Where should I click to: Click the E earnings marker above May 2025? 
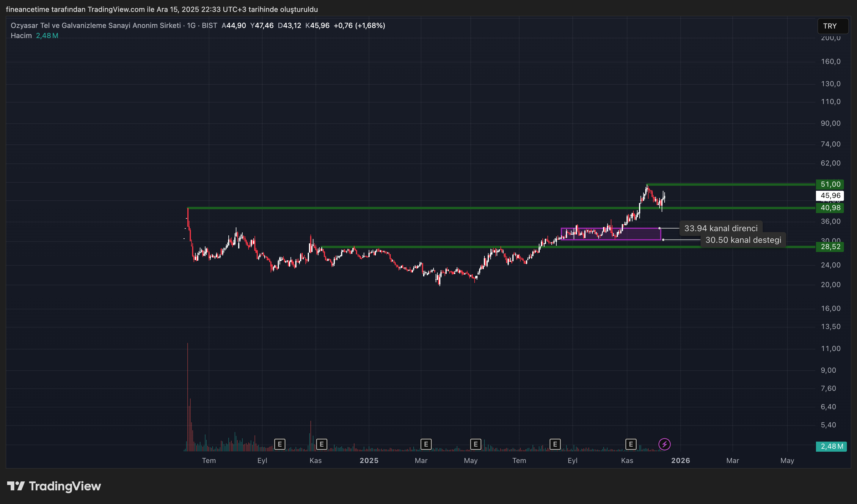click(475, 444)
